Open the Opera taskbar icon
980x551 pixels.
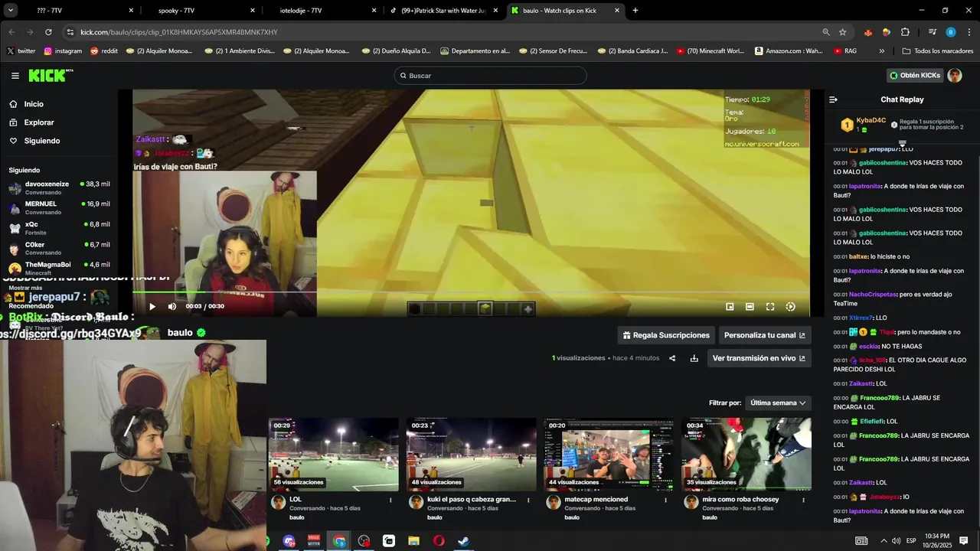coord(439,541)
